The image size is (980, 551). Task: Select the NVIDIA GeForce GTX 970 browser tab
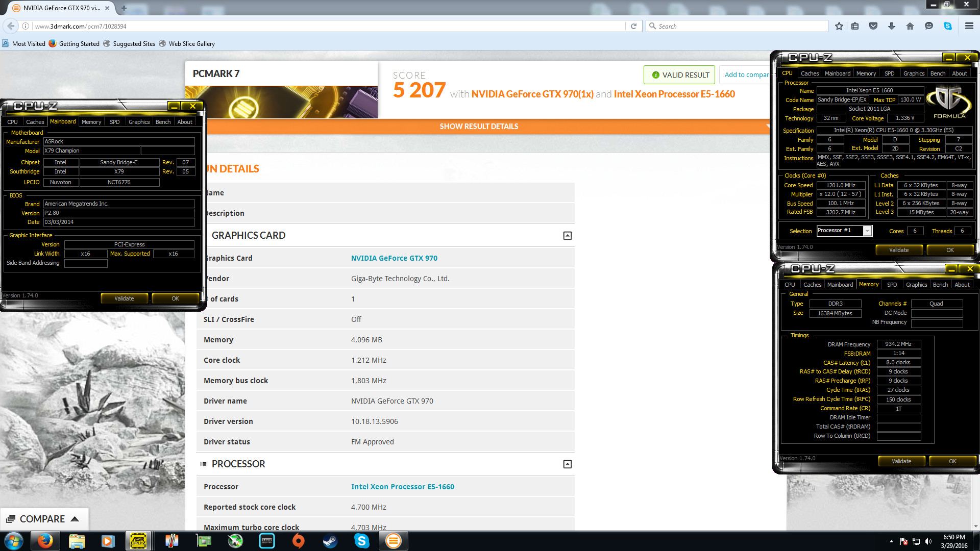pyautogui.click(x=61, y=8)
